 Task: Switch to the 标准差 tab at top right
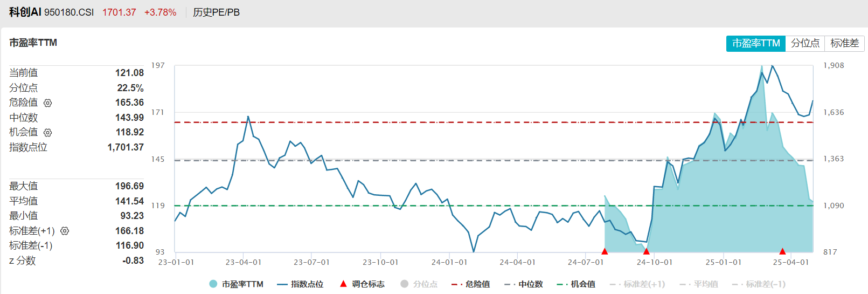click(x=844, y=43)
